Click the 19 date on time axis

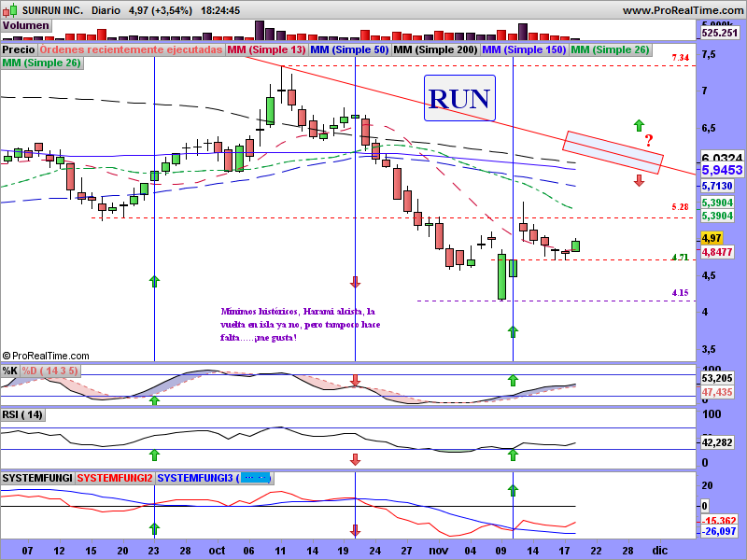(343, 551)
